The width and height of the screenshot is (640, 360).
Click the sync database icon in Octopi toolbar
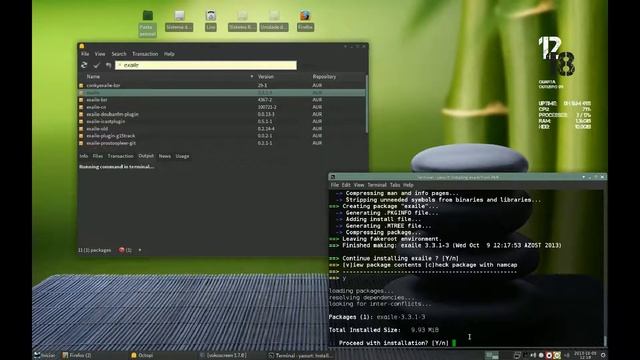click(x=84, y=65)
